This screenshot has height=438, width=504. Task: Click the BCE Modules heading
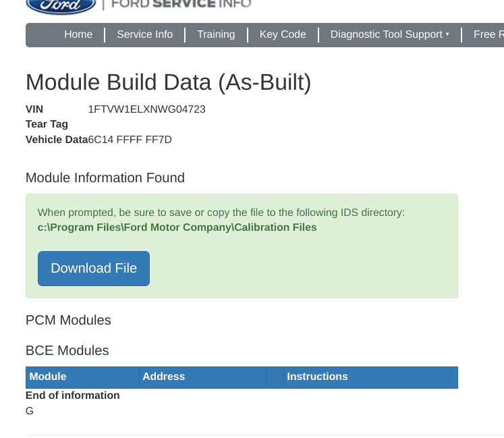pyautogui.click(x=67, y=351)
